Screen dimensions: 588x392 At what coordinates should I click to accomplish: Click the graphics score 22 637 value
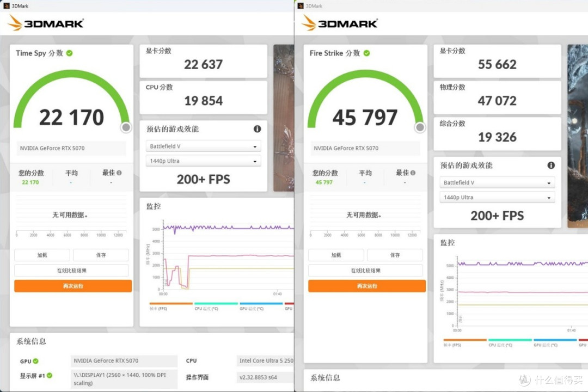coord(203,65)
